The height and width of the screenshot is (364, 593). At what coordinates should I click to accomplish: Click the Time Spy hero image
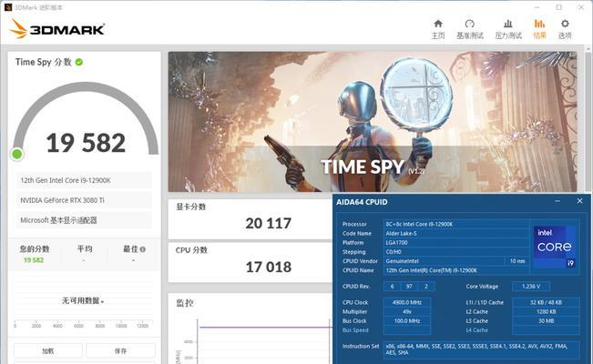(373, 122)
